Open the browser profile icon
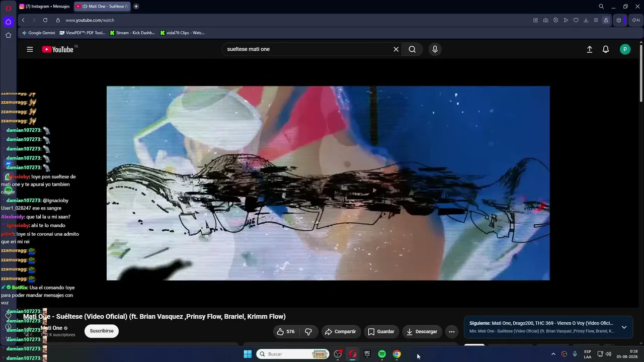 [606, 20]
